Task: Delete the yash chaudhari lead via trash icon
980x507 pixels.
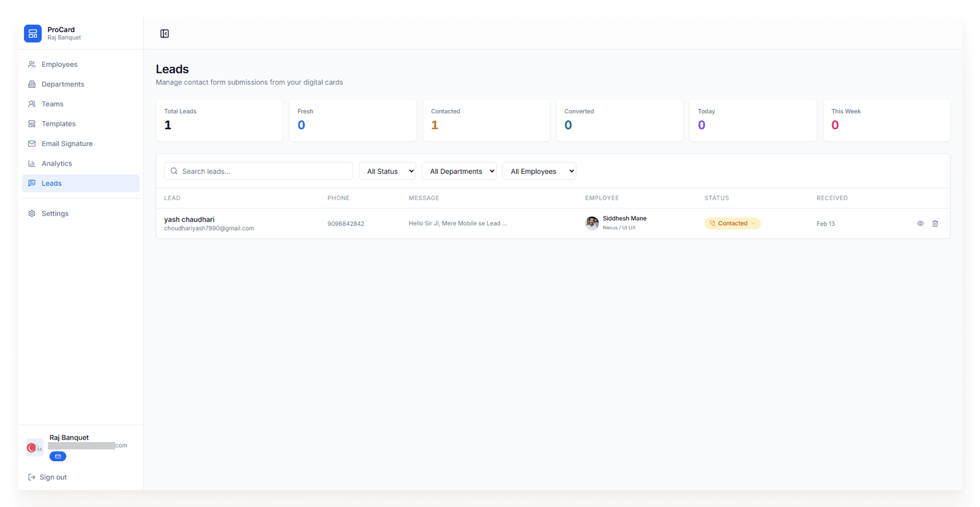Action: click(935, 223)
